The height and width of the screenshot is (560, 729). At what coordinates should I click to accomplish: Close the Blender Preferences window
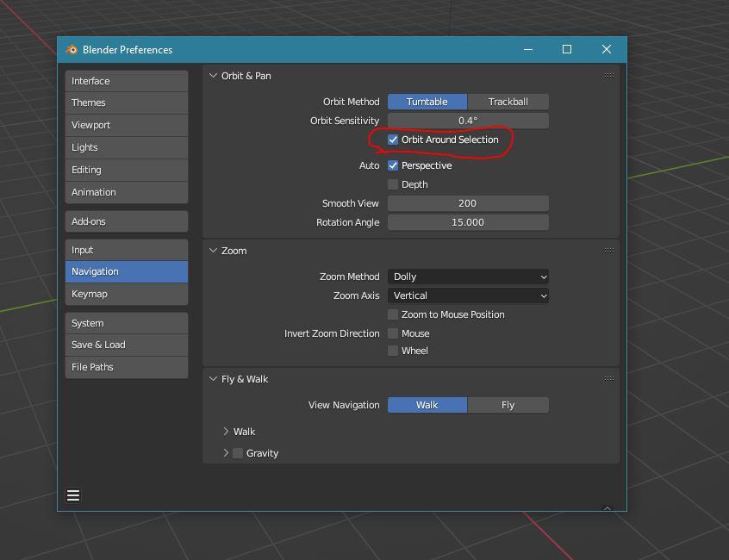pos(607,49)
